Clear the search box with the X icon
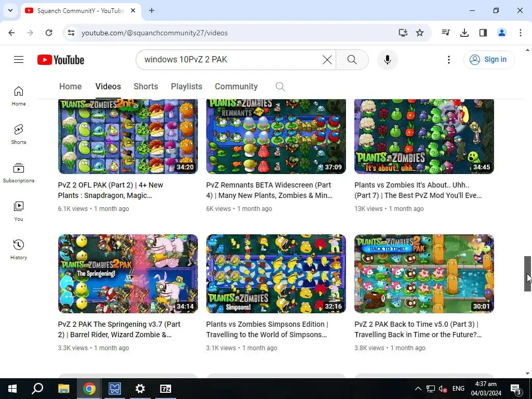Viewport: 532px width, 399px height. 327,60
